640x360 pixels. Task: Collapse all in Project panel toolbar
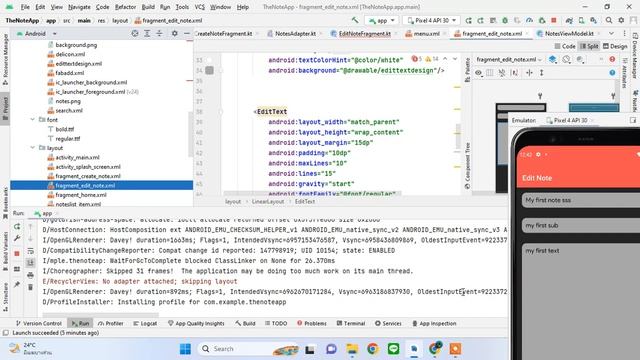point(159,33)
